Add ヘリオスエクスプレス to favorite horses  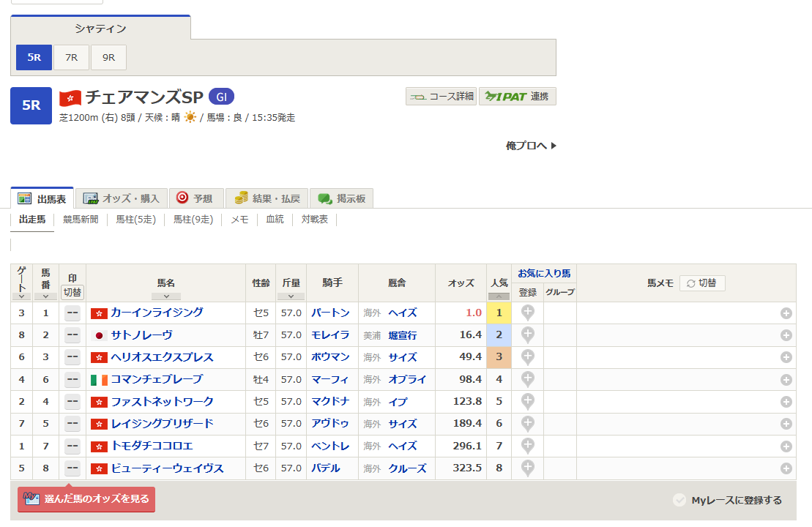click(x=527, y=357)
